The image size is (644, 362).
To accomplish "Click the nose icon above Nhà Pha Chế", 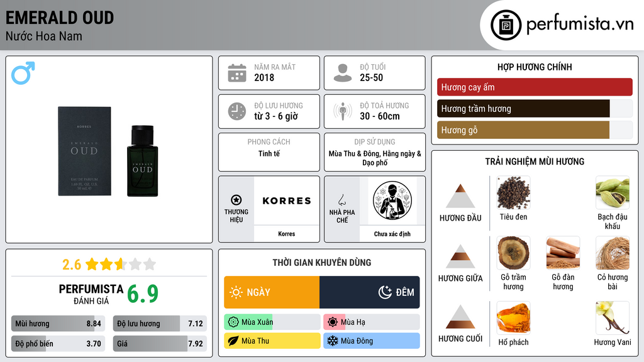I will pos(341,200).
